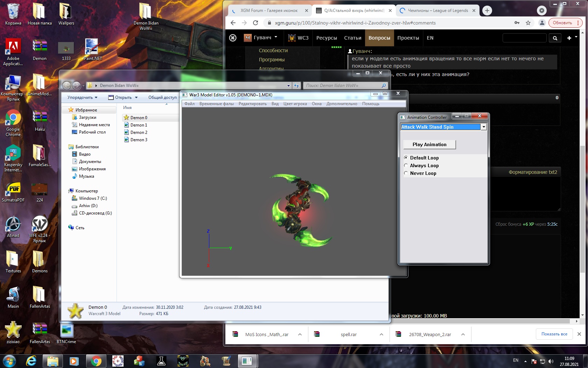Select the Always Loop radio button

(x=406, y=165)
